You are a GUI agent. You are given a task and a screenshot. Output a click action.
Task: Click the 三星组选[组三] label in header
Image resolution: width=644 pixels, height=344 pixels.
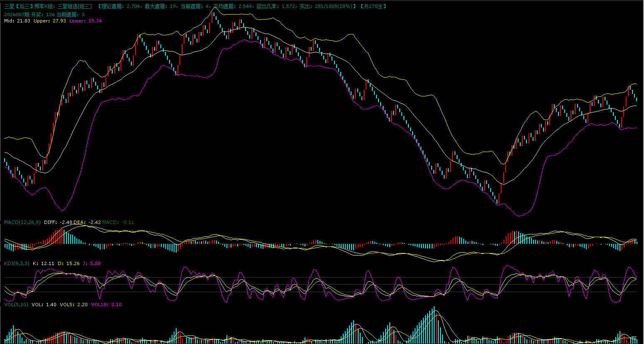(75, 6)
